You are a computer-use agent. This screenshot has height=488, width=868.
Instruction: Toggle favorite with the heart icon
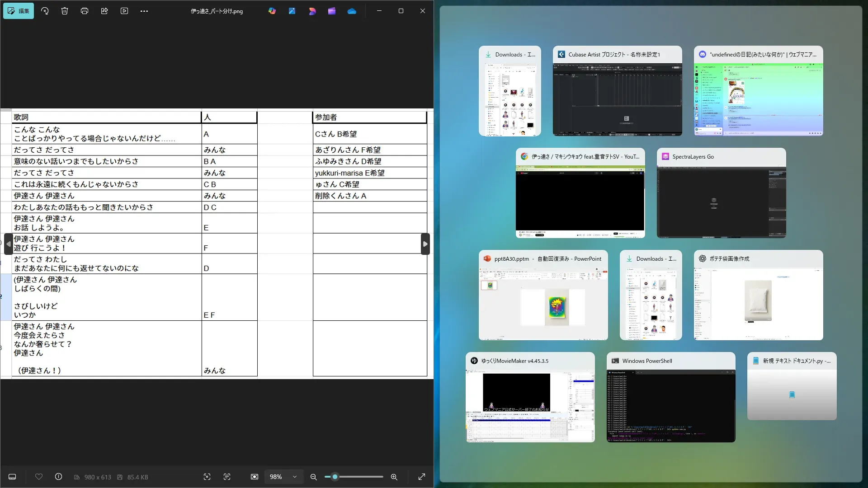tap(39, 477)
